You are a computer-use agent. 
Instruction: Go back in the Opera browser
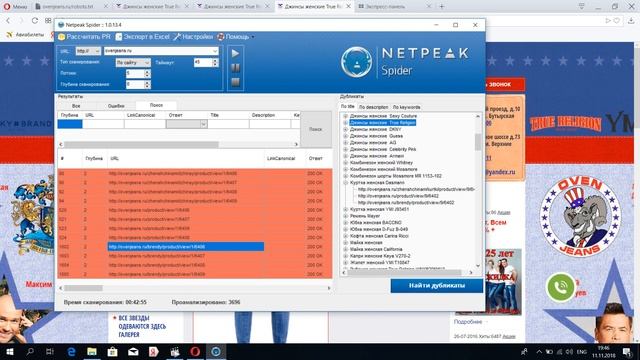pyautogui.click(x=8, y=20)
